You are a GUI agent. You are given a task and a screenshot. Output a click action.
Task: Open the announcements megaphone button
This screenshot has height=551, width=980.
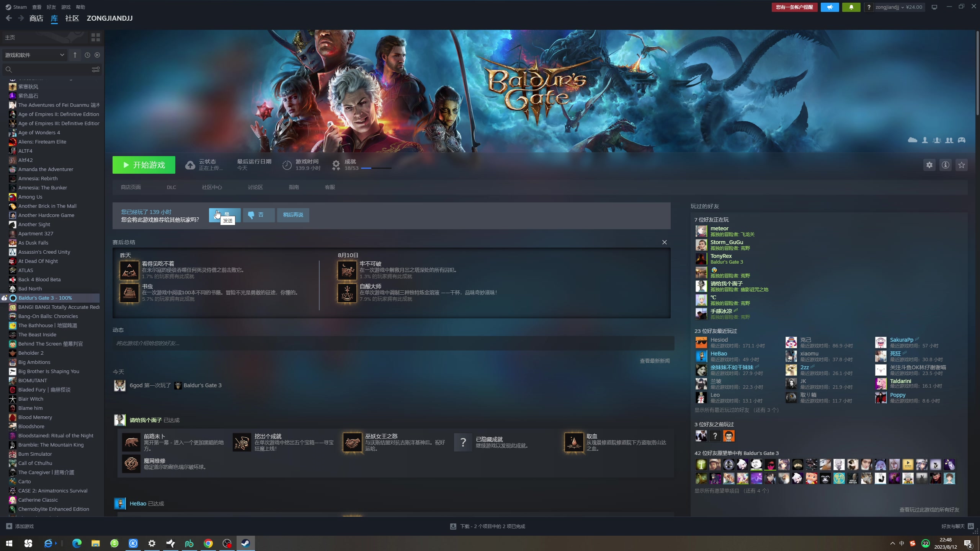coord(830,7)
